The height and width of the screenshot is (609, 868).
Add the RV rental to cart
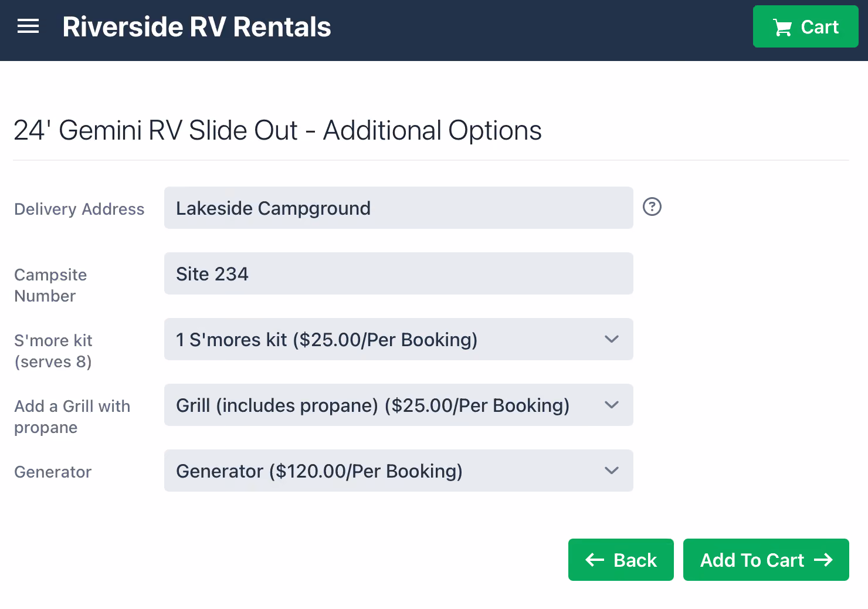766,560
